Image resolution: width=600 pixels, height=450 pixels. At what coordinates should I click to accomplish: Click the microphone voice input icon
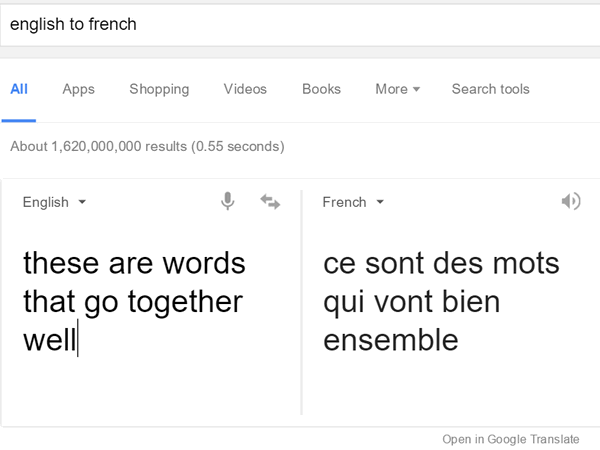click(227, 201)
